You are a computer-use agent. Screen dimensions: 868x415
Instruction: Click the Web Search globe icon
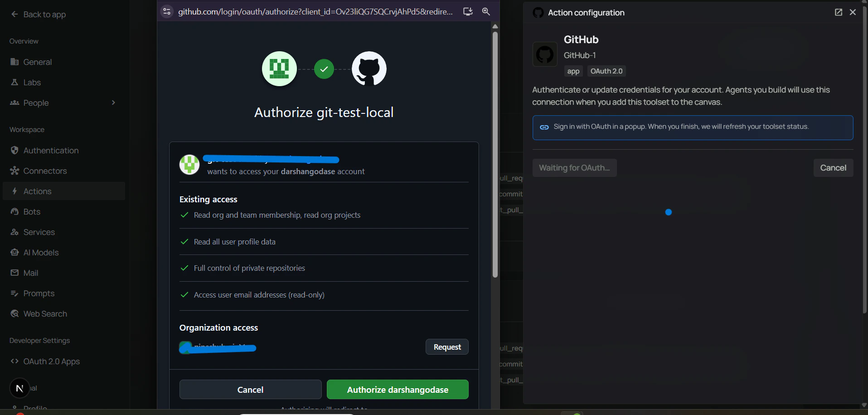click(15, 313)
